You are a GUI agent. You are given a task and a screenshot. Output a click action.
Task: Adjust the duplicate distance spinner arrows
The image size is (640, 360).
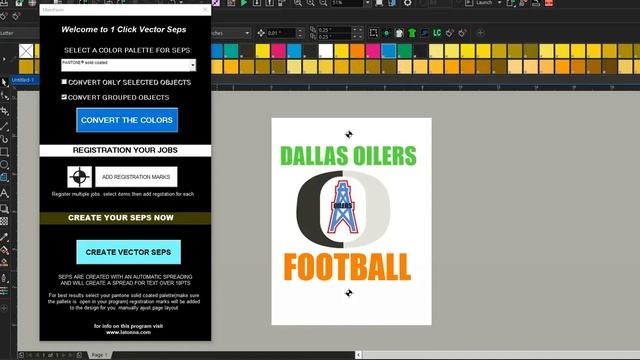click(357, 33)
